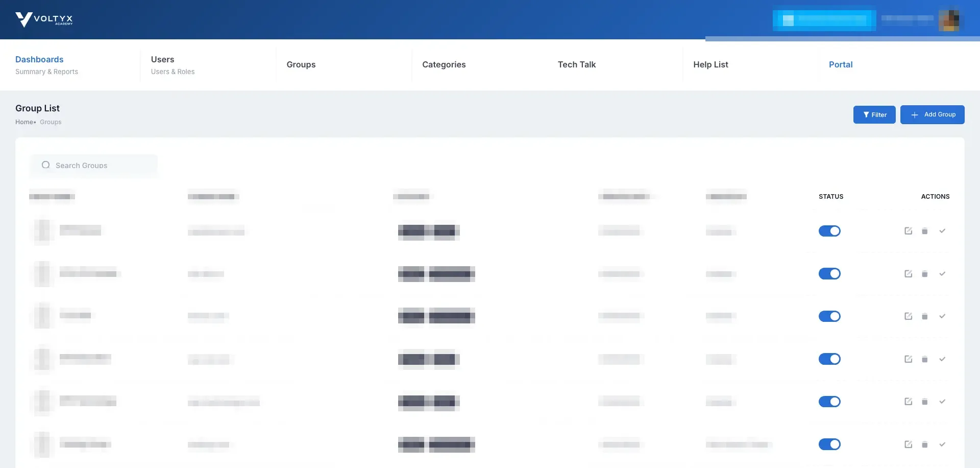
Task: Click the Groups breadcrumb
Action: point(51,122)
